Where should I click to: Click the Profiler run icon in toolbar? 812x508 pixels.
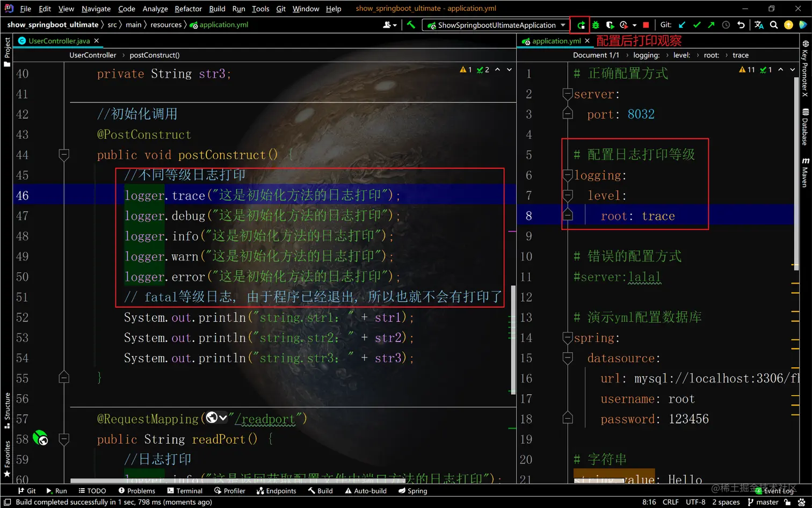tap(624, 25)
